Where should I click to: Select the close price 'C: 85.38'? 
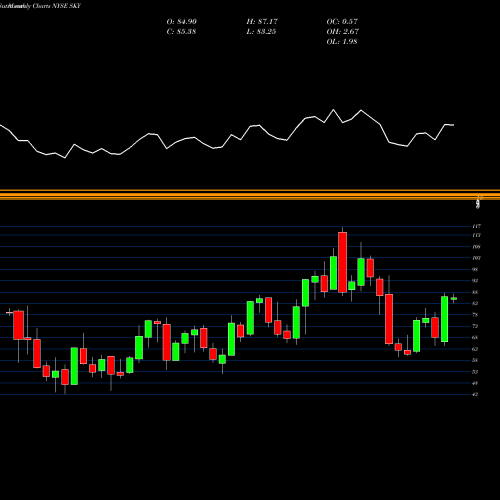pyautogui.click(x=181, y=32)
